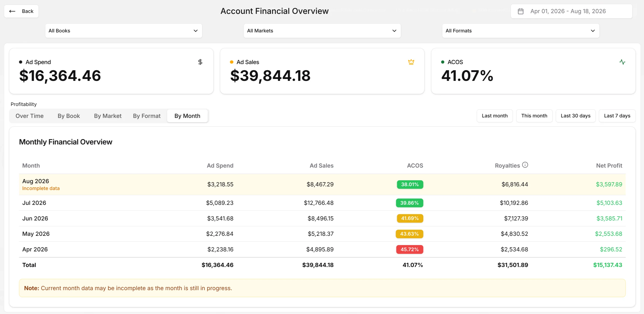Click Jul 2026 ad sales $12,766.48
This screenshot has width=644, height=314.
[318, 203]
